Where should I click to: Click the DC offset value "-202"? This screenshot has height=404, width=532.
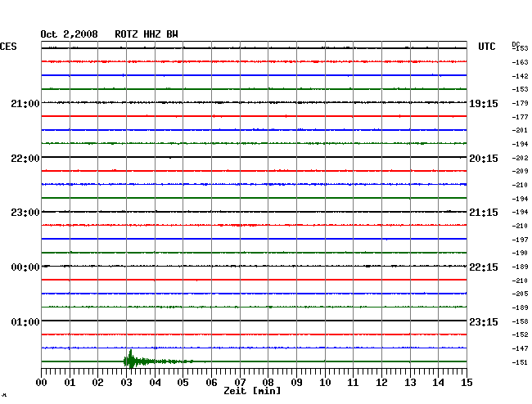tap(520, 158)
